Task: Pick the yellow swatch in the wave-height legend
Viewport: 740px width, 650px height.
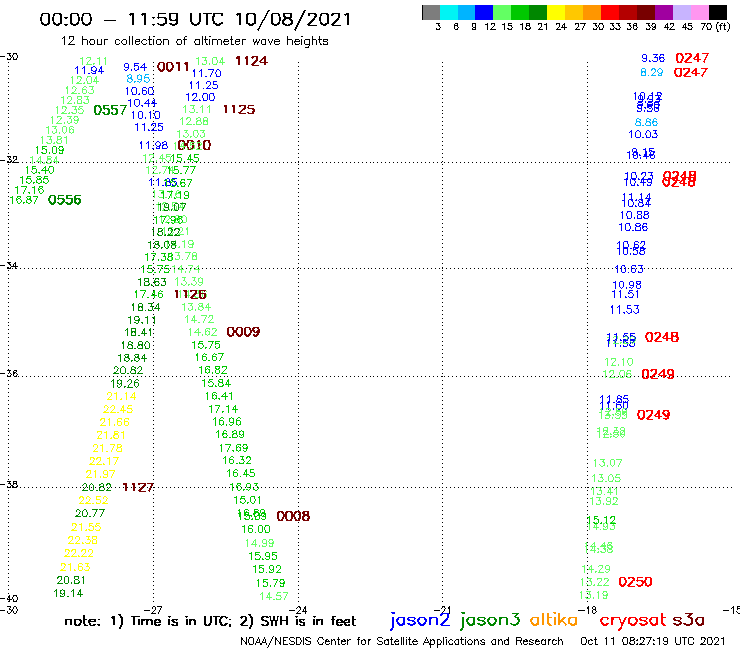Action: coord(556,12)
